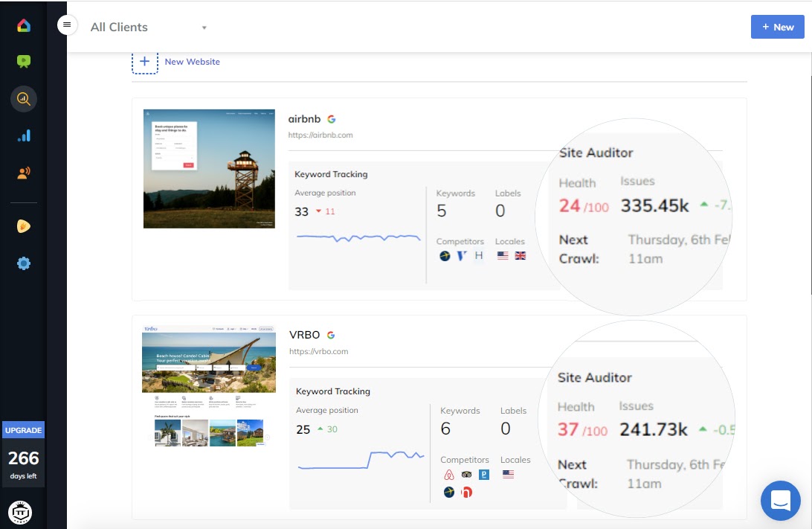
Task: Click airbnb's keywords count 5
Action: (441, 211)
